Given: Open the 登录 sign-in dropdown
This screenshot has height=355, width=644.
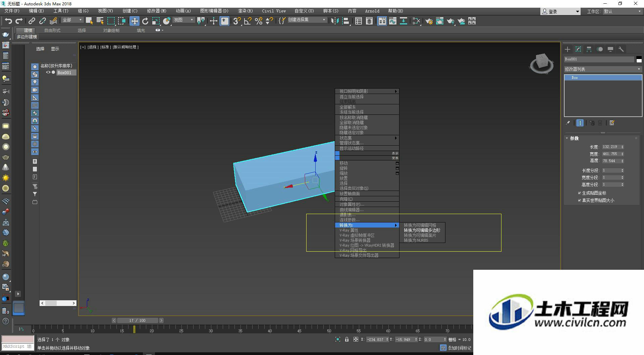Looking at the screenshot, I should pyautogui.click(x=560, y=11).
